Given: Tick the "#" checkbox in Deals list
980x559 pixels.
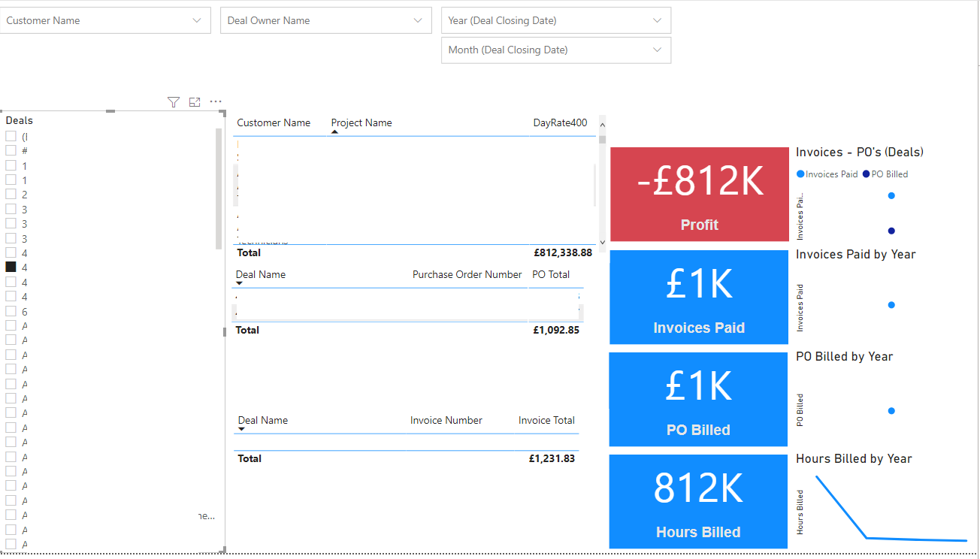Looking at the screenshot, I should coord(11,151).
